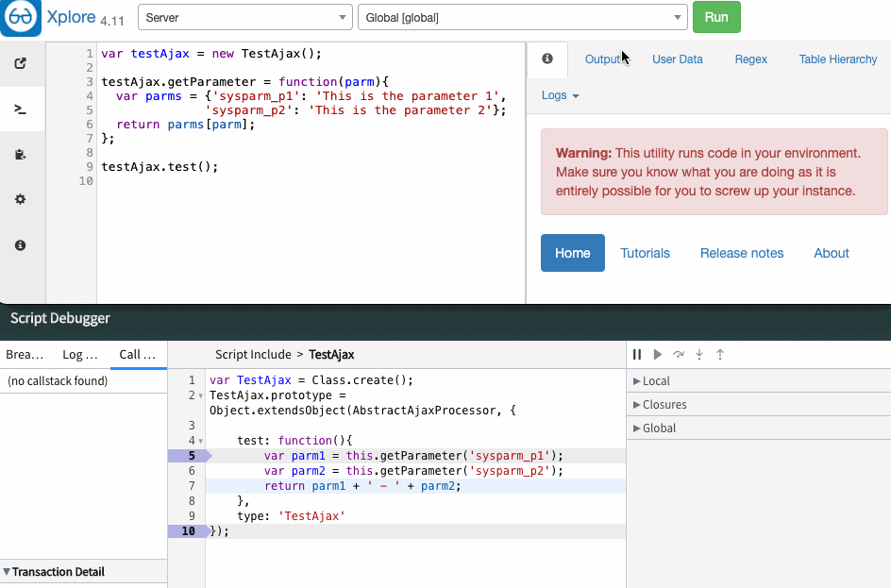Step out using up-arrow debugger icon
This screenshot has height=588, width=891.
pos(719,354)
